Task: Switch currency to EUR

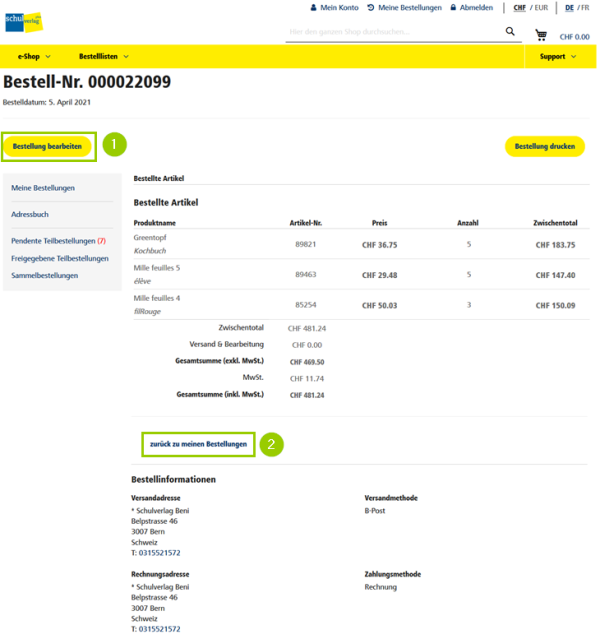Action: click(541, 8)
